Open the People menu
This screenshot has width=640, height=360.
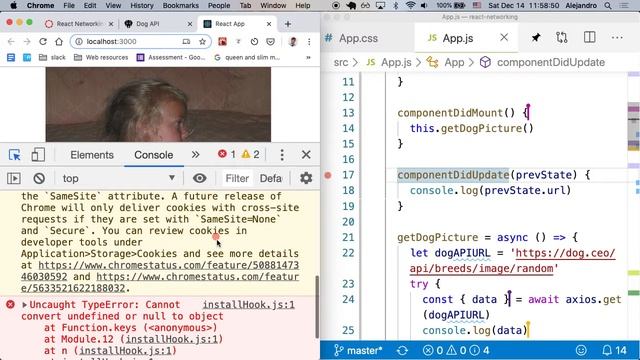click(x=219, y=5)
